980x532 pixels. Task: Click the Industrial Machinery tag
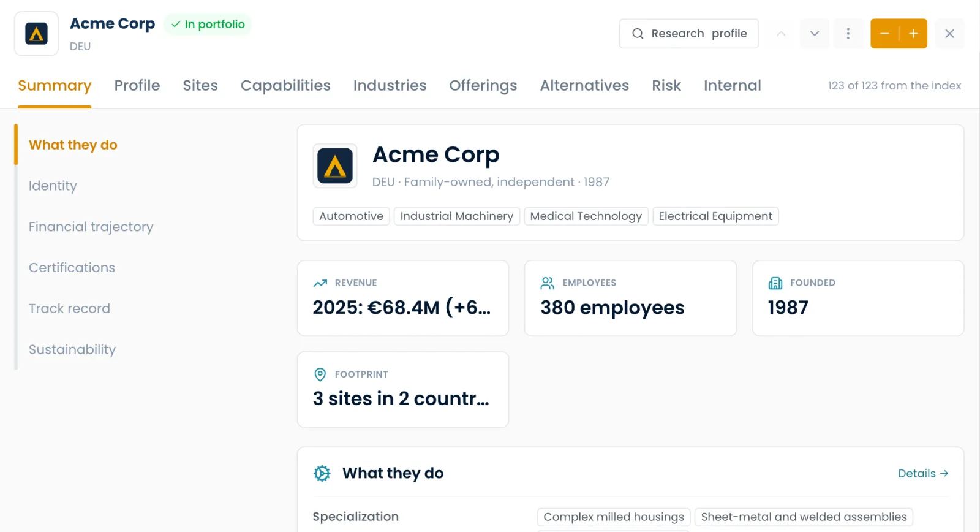tap(457, 216)
